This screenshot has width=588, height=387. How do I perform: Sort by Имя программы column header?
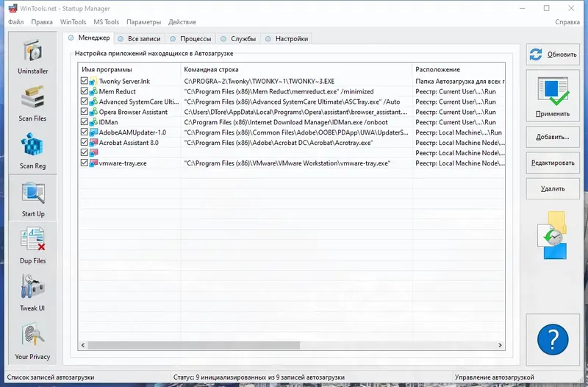pyautogui.click(x=130, y=69)
